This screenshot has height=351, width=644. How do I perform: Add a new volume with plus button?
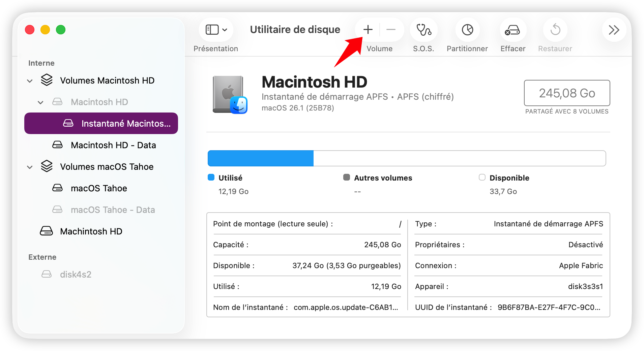click(x=368, y=30)
